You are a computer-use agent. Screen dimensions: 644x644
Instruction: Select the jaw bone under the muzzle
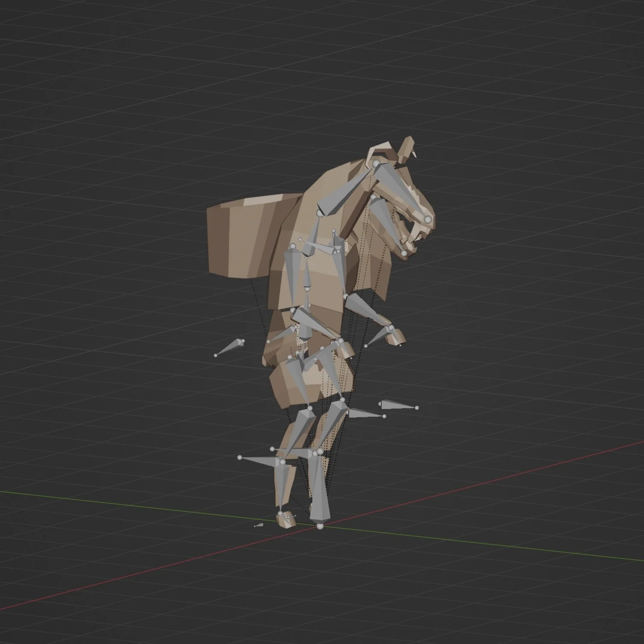point(389,224)
